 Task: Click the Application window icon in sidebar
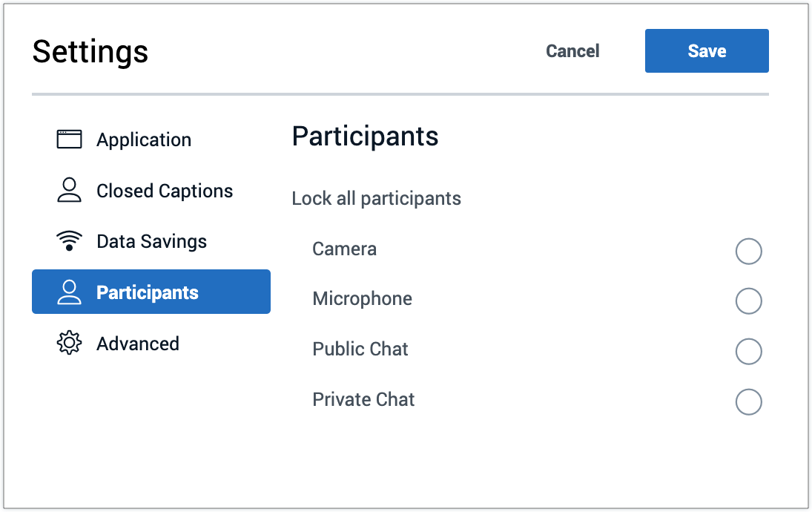pyautogui.click(x=69, y=140)
